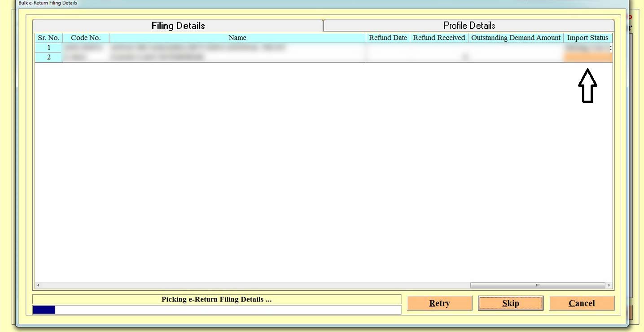Select the Filing Details tab
The width and height of the screenshot is (644, 332).
tap(178, 26)
